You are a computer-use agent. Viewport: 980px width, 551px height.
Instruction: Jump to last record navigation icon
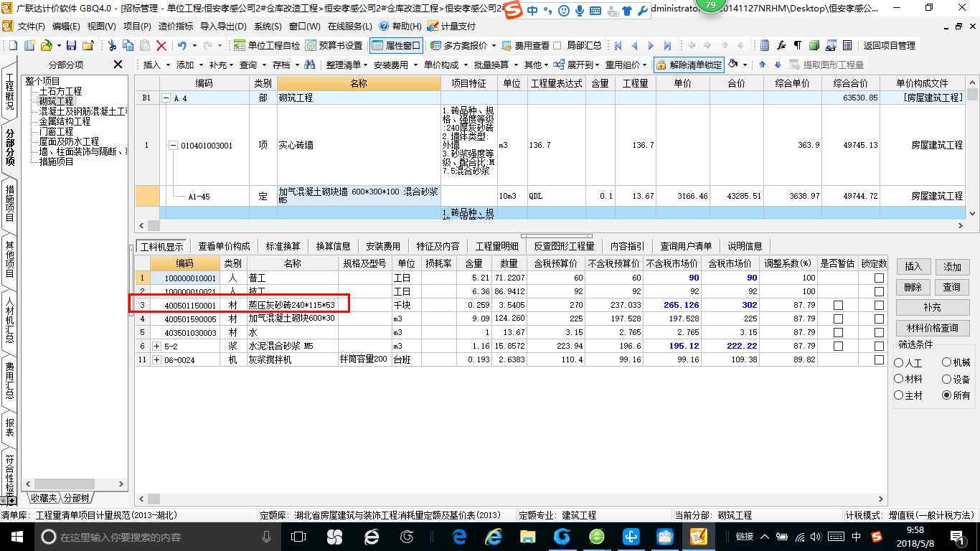pyautogui.click(x=667, y=45)
